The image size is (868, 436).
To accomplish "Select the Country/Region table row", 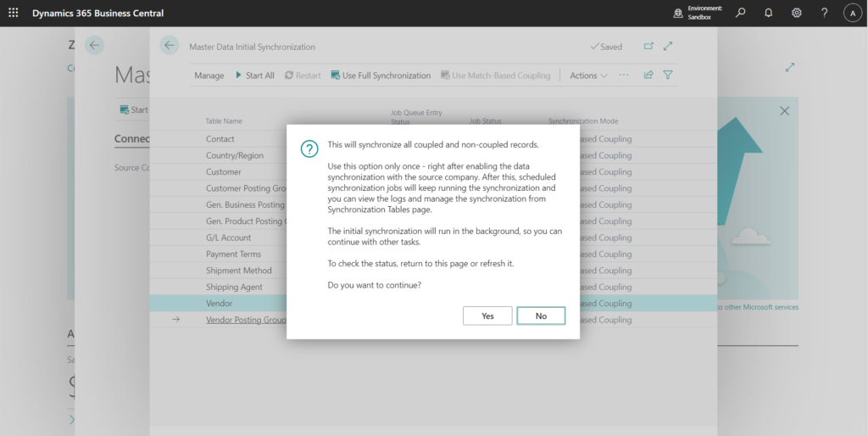I will click(x=433, y=156).
